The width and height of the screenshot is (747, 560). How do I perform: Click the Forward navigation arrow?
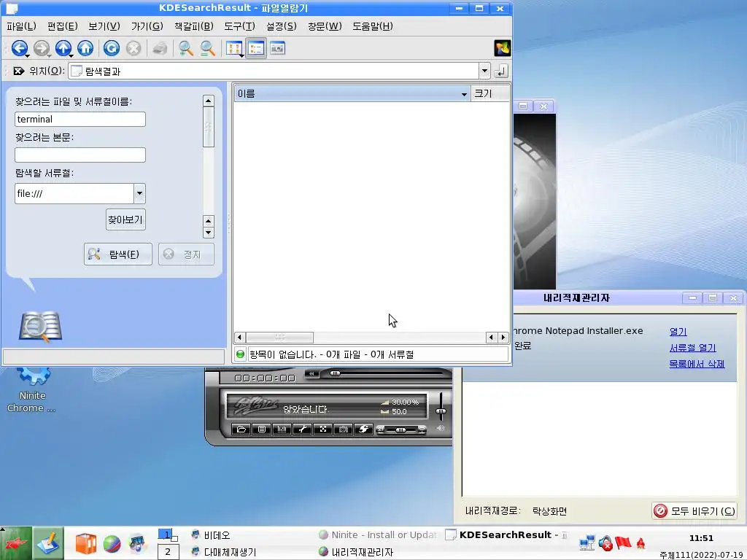(x=42, y=48)
